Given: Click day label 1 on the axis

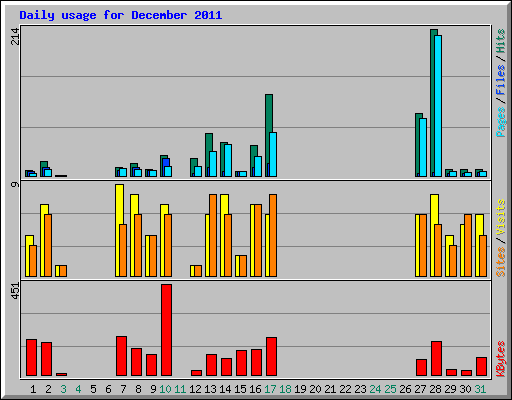Looking at the screenshot, I should [x=33, y=389].
